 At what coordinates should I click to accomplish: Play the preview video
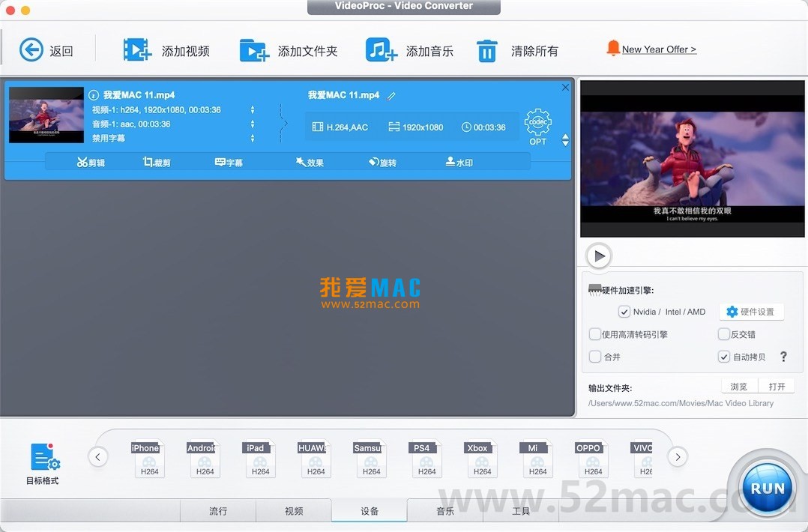[599, 256]
